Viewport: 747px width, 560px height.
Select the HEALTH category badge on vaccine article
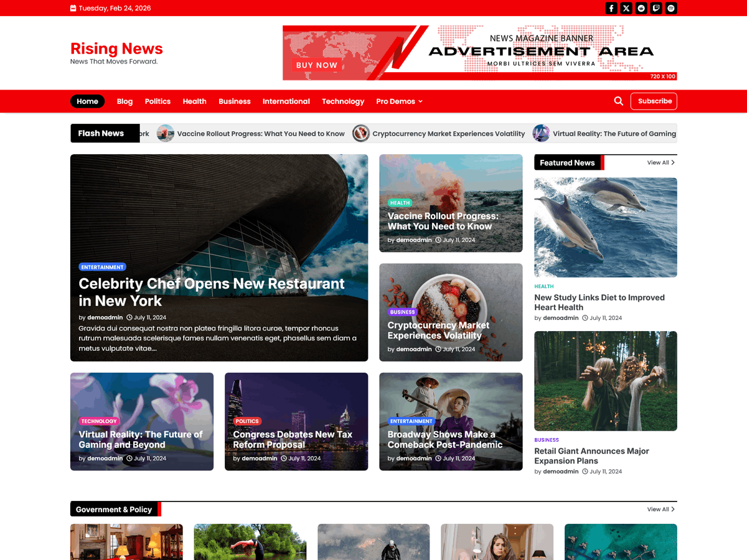400,203
